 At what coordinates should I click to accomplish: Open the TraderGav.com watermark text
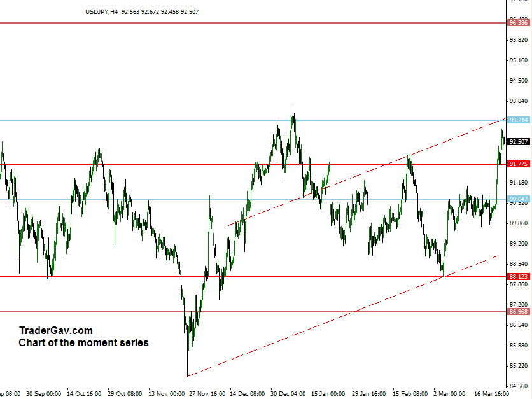click(x=56, y=330)
